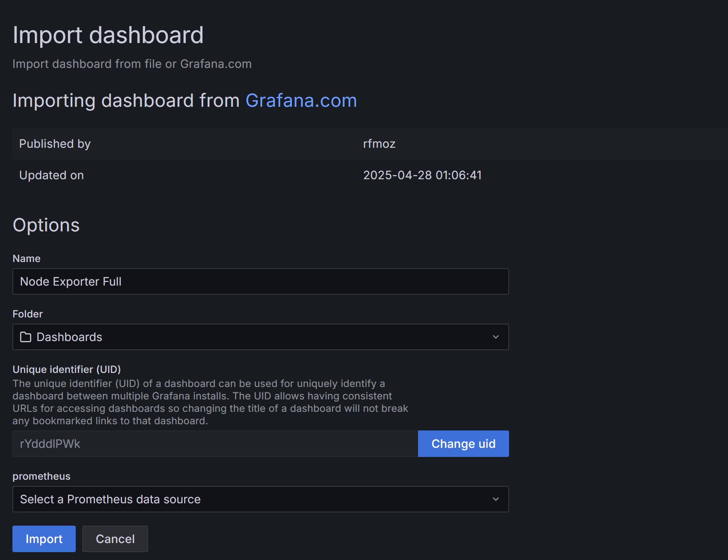
Task: Edit the Name field 'Node Exporter Full'
Action: [x=261, y=281]
